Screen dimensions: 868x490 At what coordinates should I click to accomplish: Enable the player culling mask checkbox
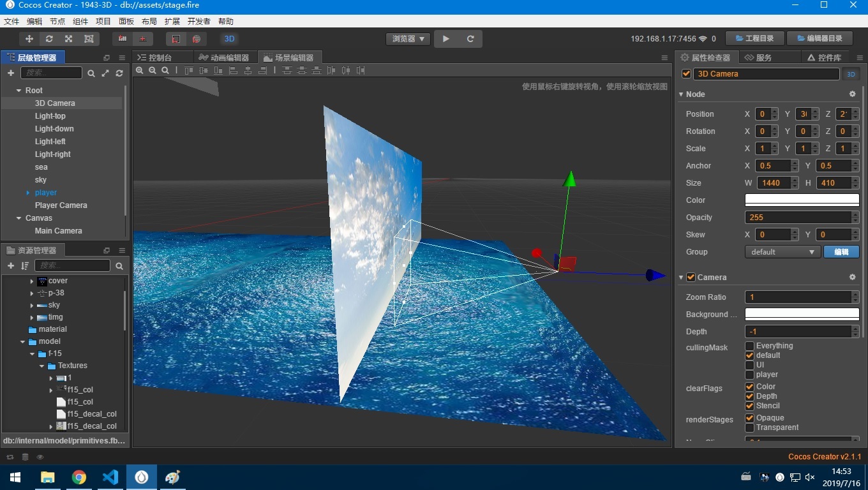pos(750,375)
